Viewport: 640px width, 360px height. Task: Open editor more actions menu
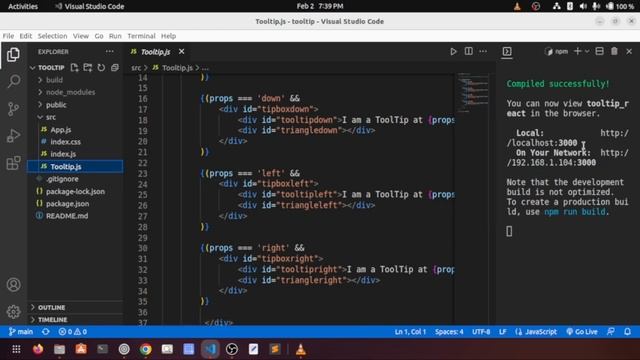[483, 51]
